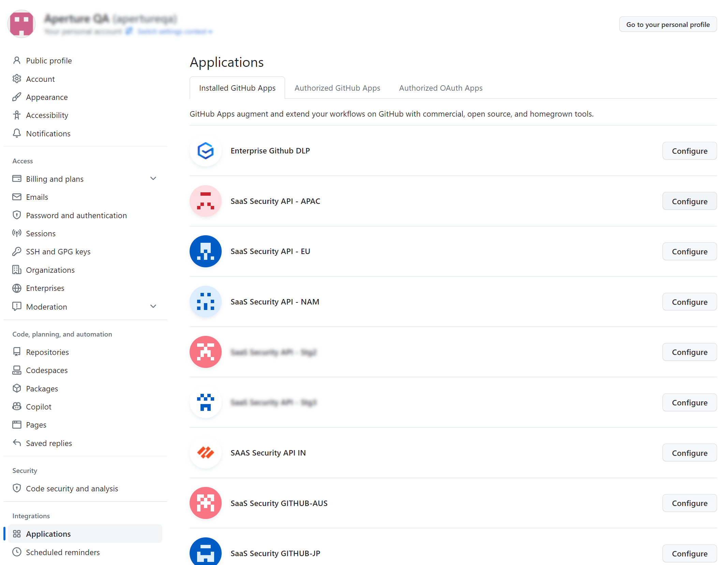Click the Aperture QA profile avatar
Viewport: 728px width, 565px height.
(x=21, y=24)
